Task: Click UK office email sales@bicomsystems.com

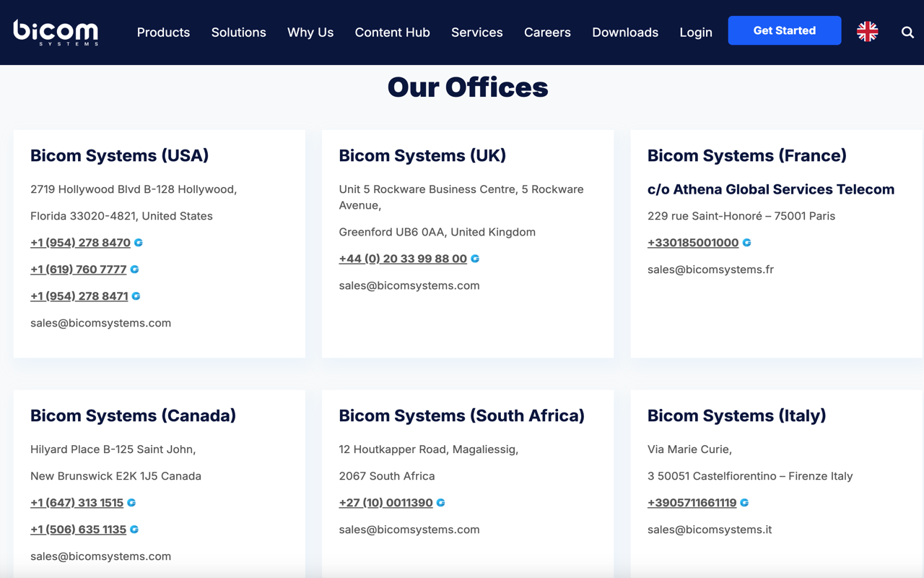Action: coord(409,285)
